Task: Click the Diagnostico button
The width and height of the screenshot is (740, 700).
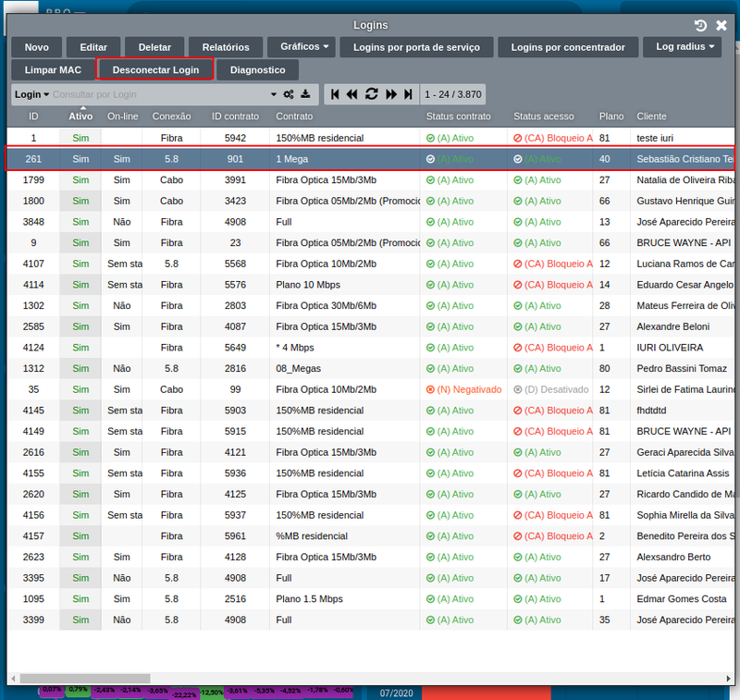Action: click(x=257, y=70)
